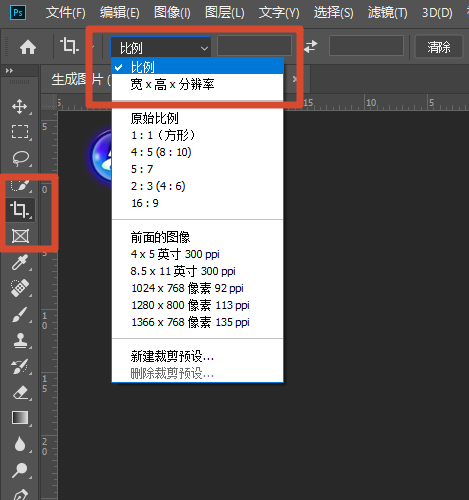Open the 滤镜(T) menu

click(x=387, y=13)
